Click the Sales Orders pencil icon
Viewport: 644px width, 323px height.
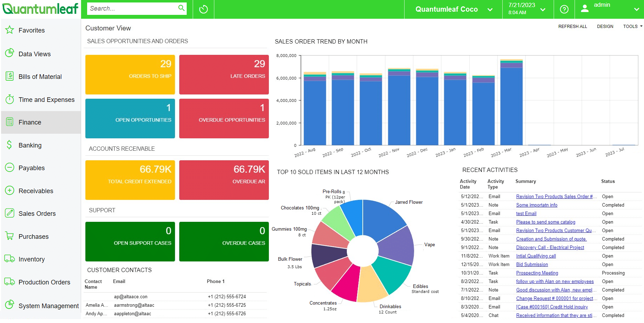10,213
